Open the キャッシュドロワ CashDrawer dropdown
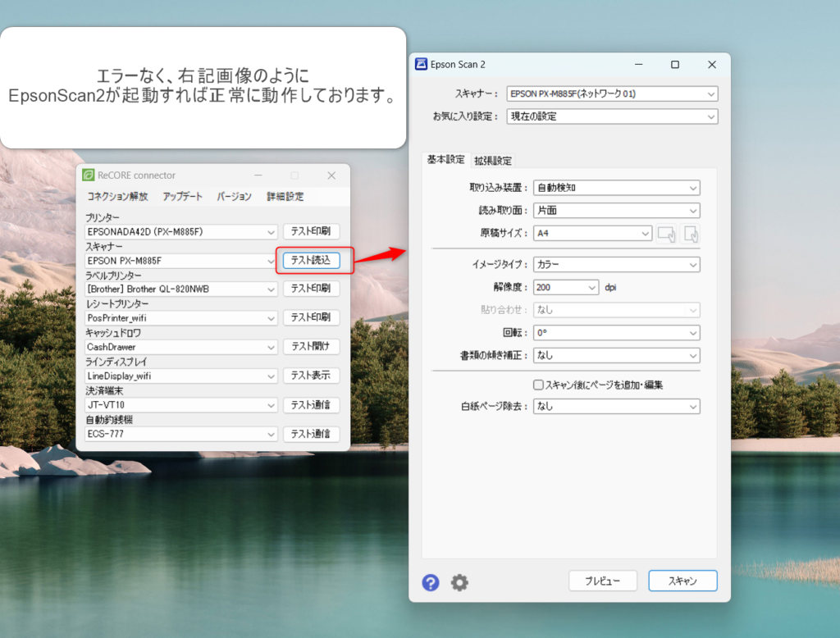840x638 pixels. click(181, 347)
